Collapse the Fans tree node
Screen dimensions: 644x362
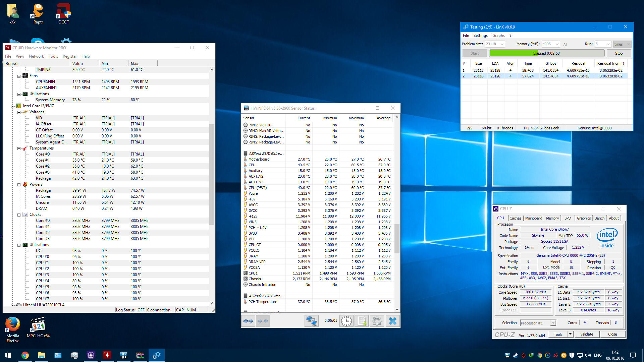coord(19,76)
